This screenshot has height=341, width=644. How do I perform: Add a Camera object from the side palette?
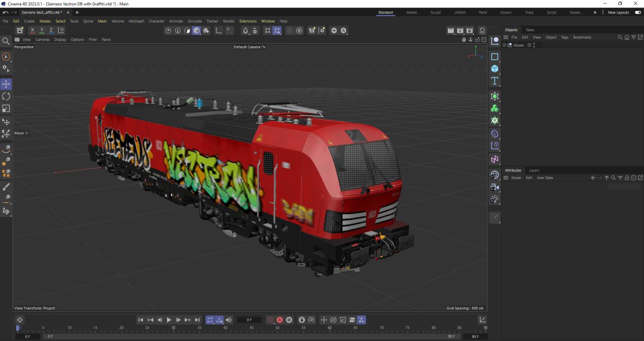495,187
